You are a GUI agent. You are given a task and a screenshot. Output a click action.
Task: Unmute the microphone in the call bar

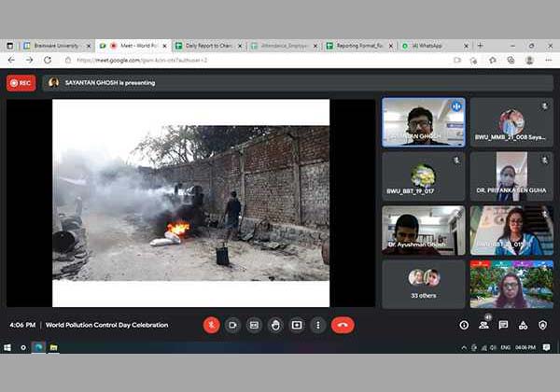point(212,325)
